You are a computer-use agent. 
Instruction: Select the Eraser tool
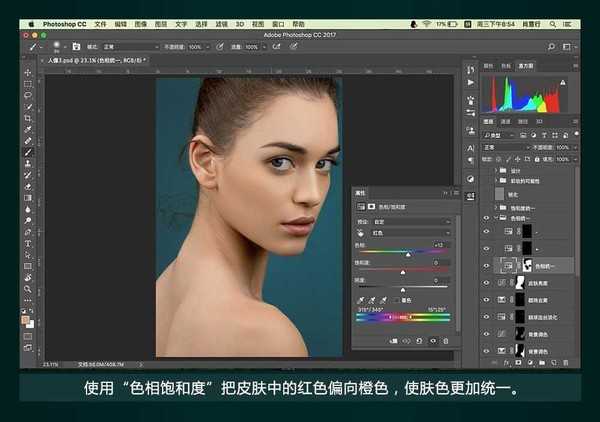coord(28,186)
